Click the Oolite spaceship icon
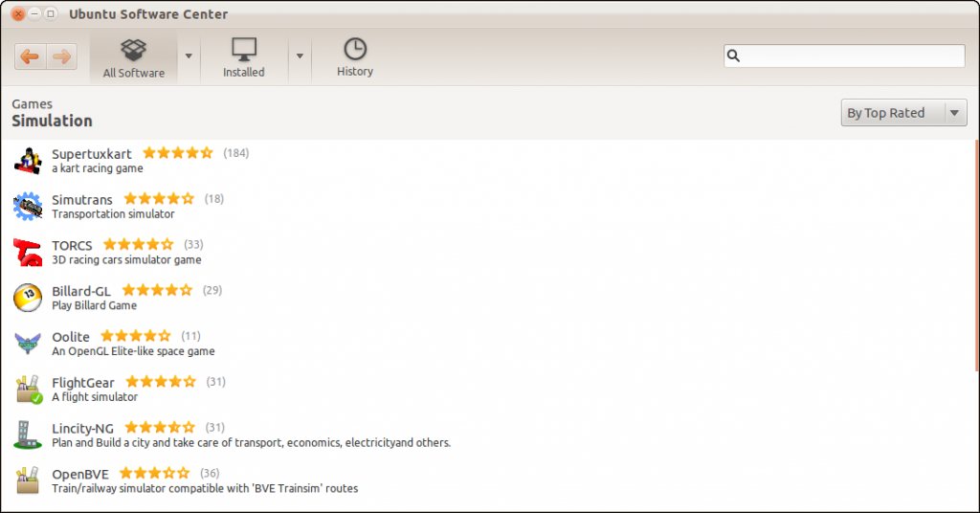 click(28, 343)
